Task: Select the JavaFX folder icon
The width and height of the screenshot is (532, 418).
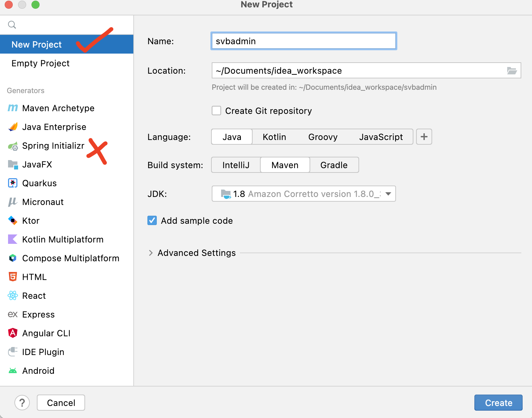Action: click(13, 164)
